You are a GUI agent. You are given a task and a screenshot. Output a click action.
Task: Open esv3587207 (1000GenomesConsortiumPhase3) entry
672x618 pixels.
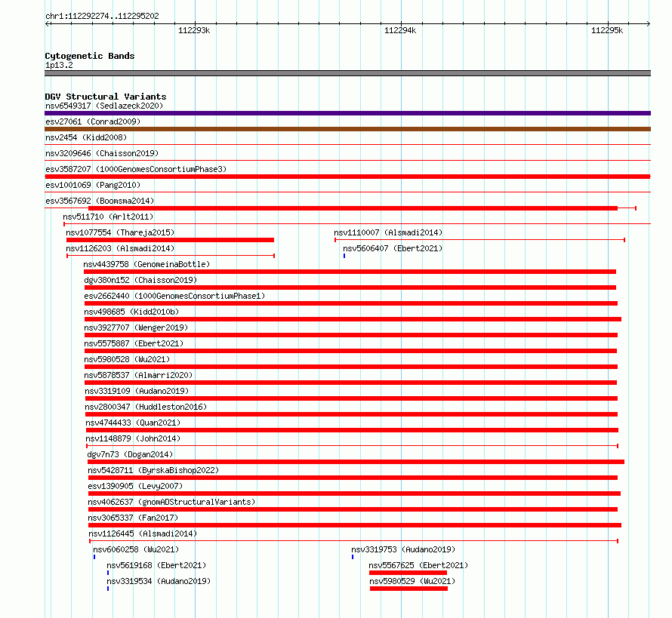tap(136, 169)
